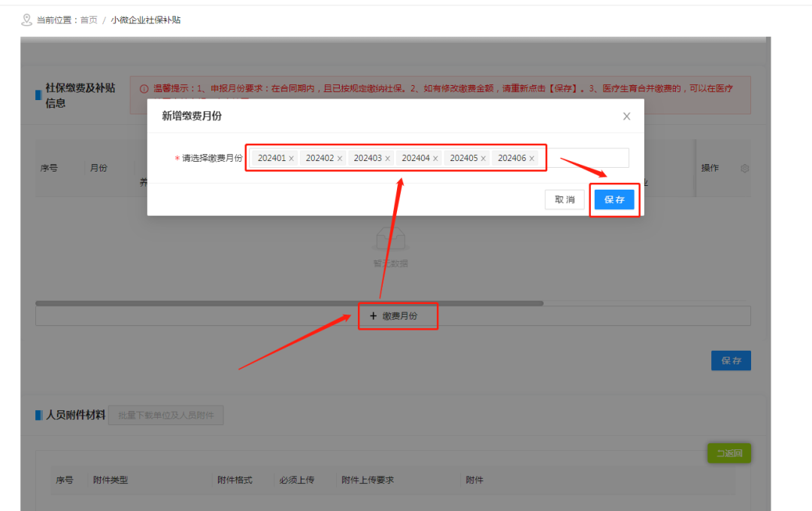Remove the 202404 month tag

435,159
